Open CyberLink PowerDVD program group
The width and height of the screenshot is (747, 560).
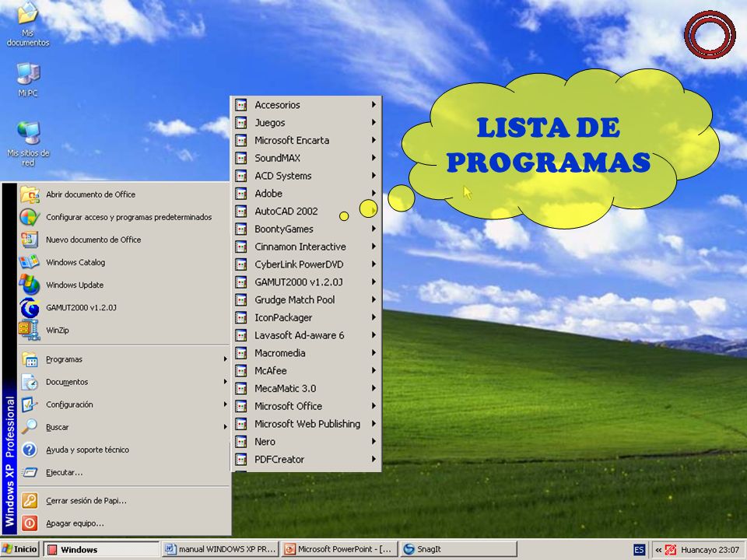(306, 264)
